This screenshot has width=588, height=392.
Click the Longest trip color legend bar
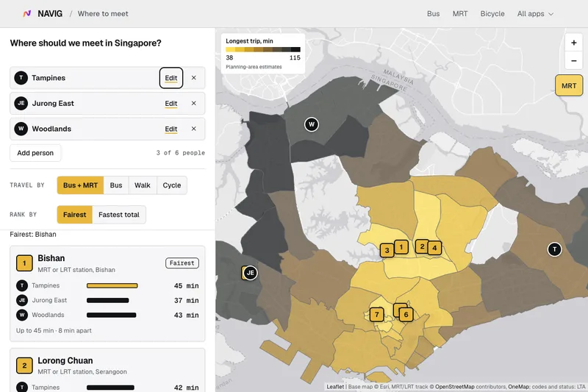(x=263, y=49)
